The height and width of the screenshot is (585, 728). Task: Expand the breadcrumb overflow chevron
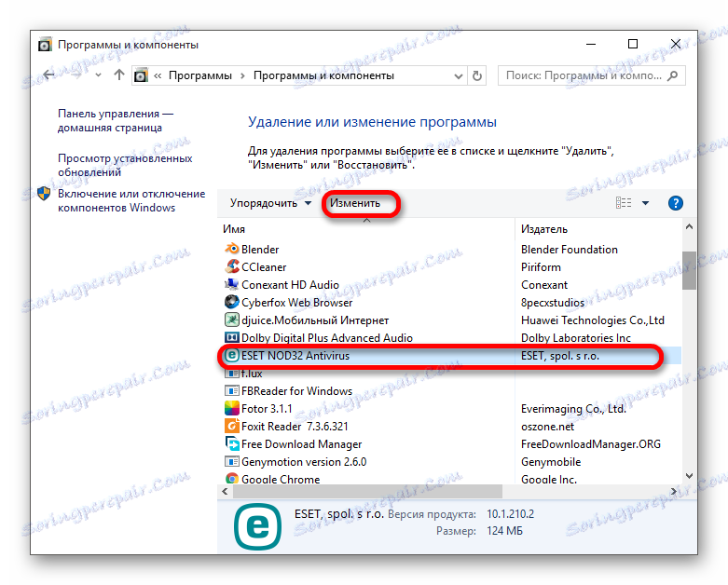coord(158,75)
